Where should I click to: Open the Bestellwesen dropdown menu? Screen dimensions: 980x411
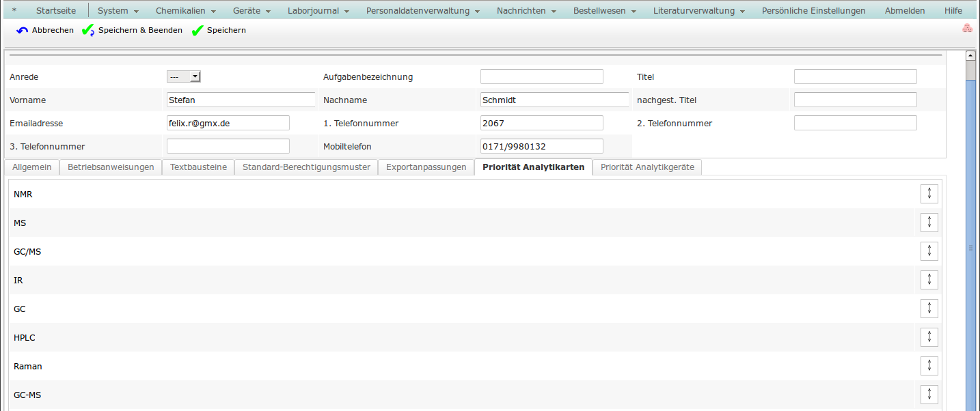pos(604,11)
